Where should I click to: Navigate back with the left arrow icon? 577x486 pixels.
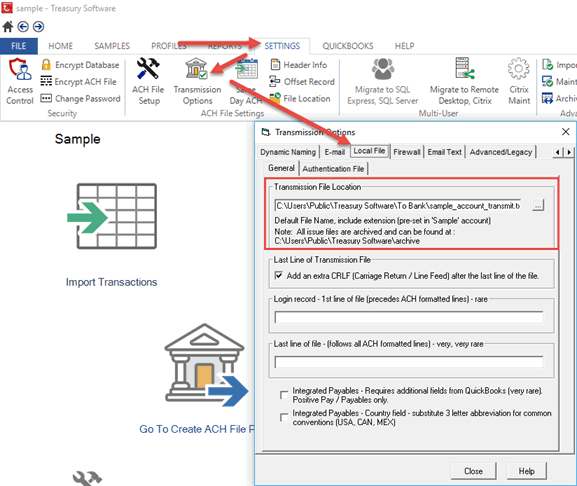[23, 26]
